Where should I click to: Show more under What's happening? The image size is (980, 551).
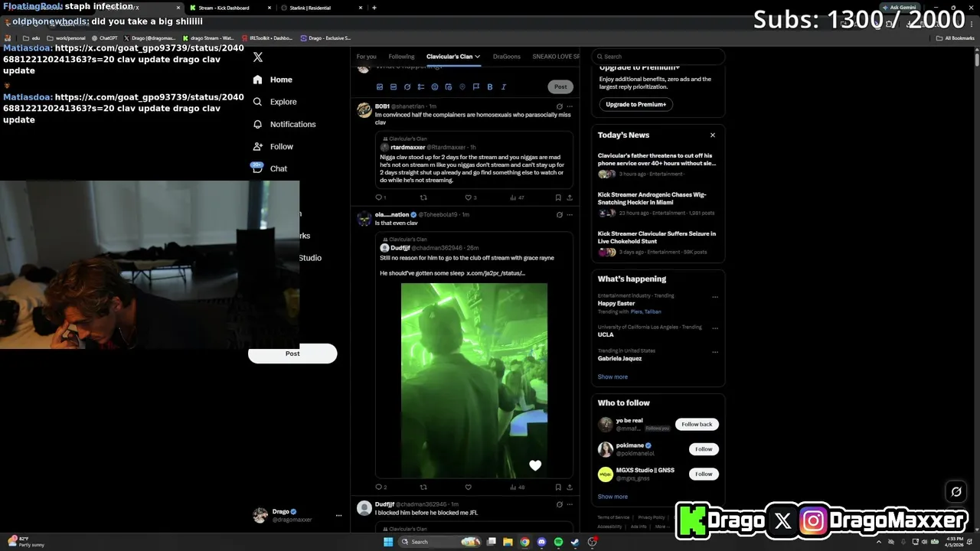pos(612,377)
